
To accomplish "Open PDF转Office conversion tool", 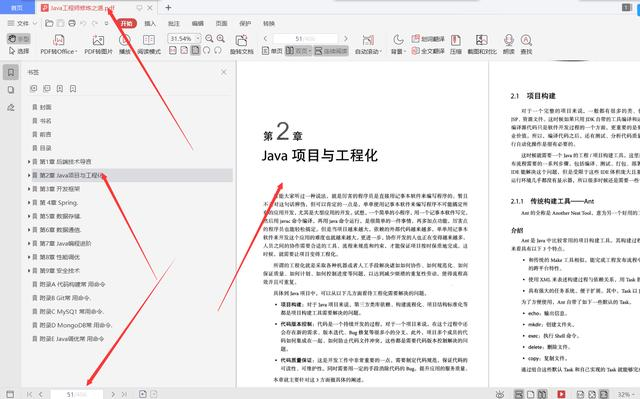I will point(58,44).
